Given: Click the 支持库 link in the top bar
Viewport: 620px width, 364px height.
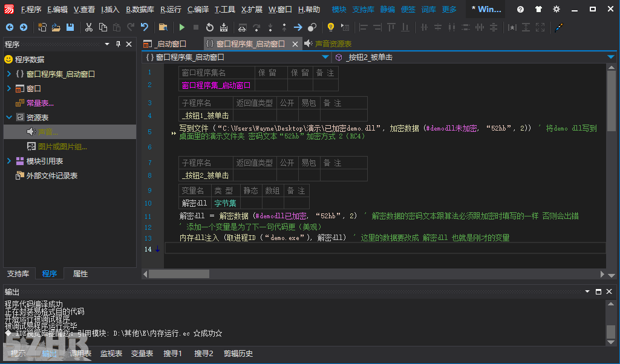Looking at the screenshot, I should coord(363,9).
